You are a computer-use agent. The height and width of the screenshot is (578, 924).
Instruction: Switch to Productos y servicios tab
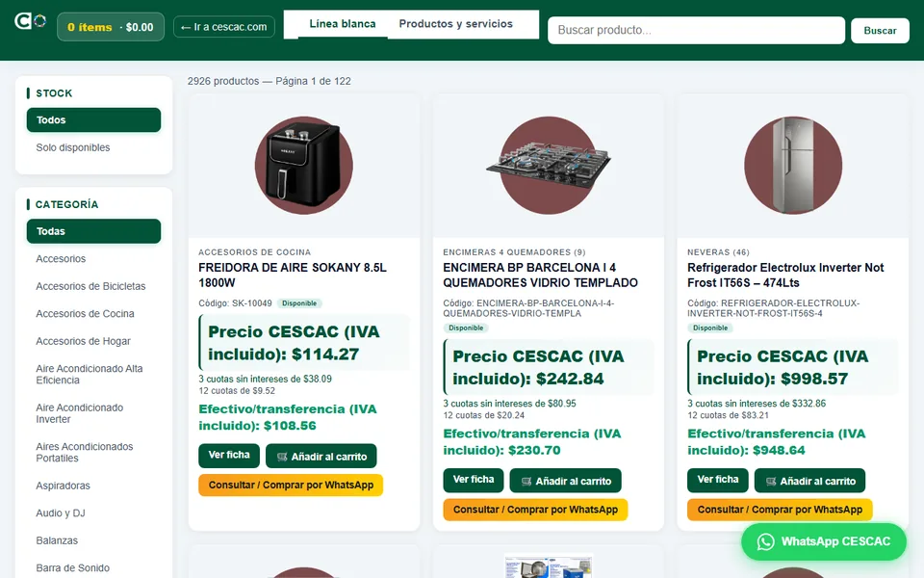click(x=455, y=24)
